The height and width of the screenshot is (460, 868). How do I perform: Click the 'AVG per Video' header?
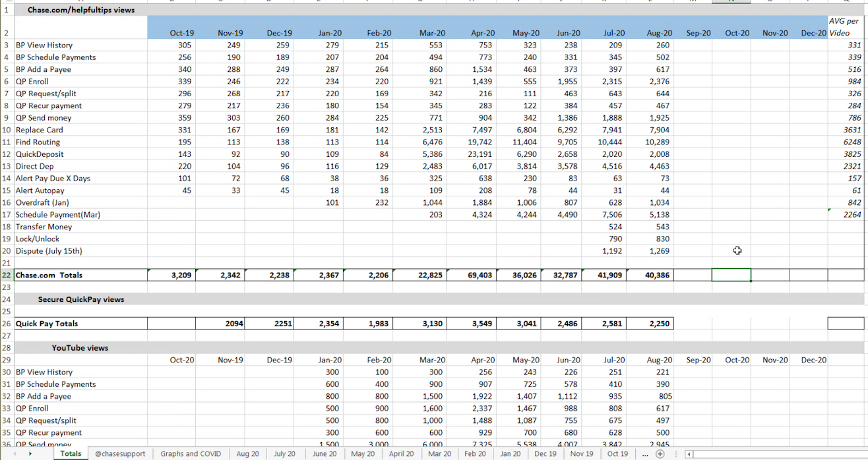tap(846, 27)
